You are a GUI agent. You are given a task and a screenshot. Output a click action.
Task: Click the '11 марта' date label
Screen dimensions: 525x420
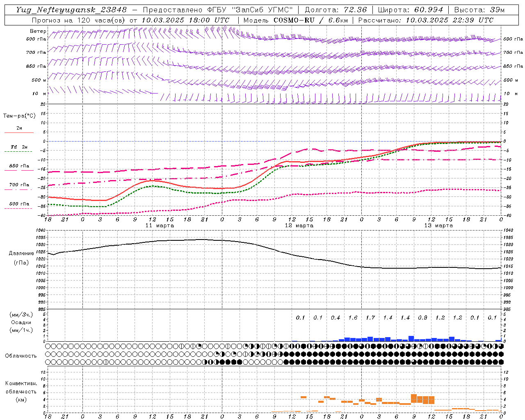coord(160,226)
